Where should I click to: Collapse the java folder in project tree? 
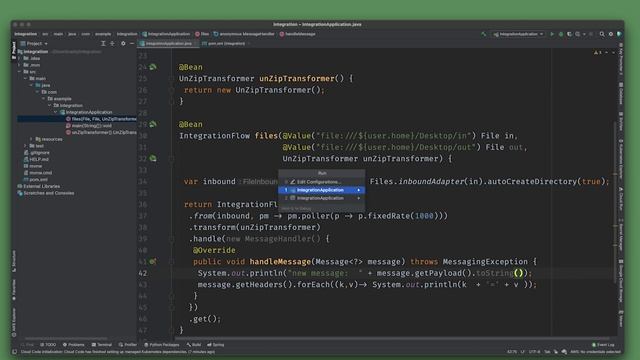(x=31, y=85)
